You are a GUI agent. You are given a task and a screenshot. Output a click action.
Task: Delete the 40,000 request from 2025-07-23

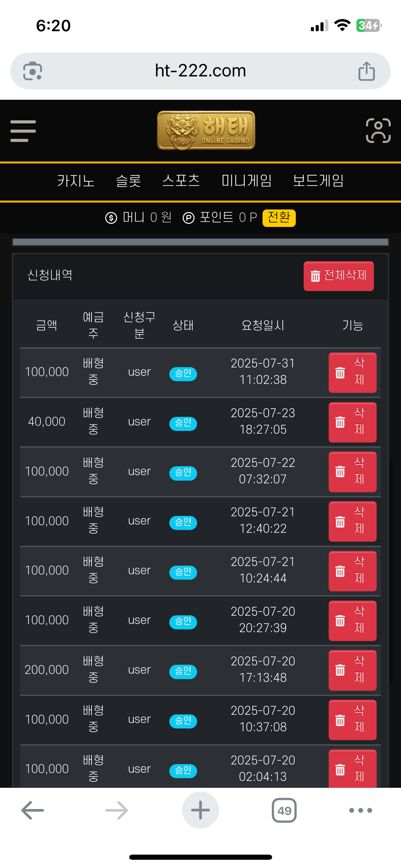[352, 422]
